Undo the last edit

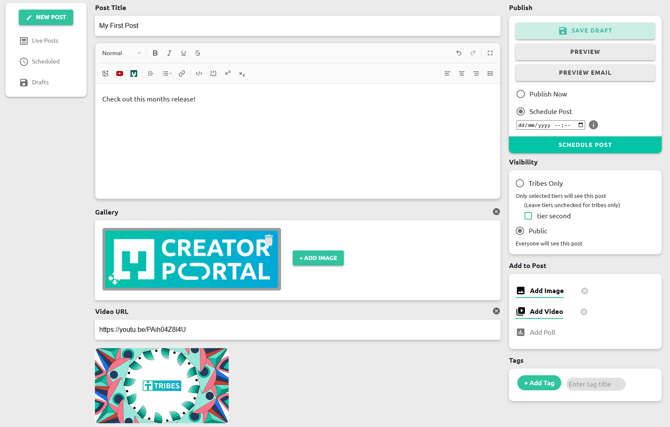(x=458, y=53)
